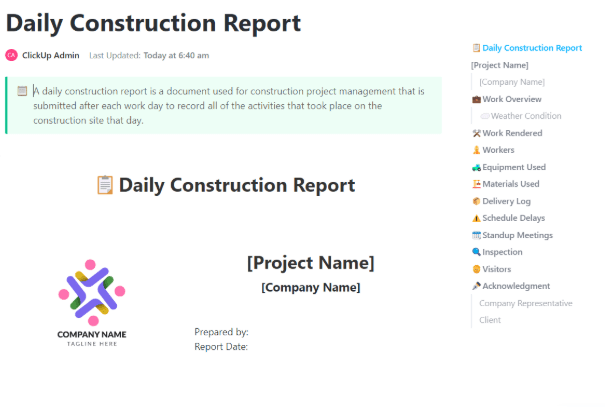Viewport: 606px width, 411px height.
Task: Select Schedule Delays in the outline
Action: [x=514, y=218]
